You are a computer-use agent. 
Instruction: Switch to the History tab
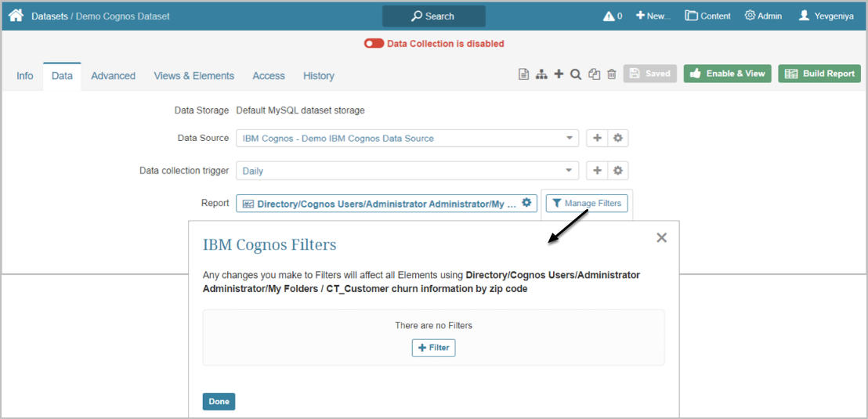(x=318, y=76)
